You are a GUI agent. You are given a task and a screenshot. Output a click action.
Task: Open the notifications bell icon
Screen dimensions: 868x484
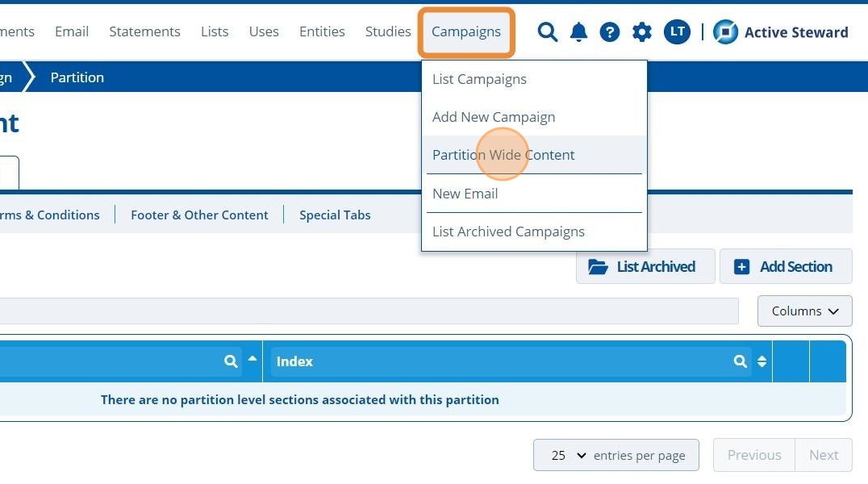pyautogui.click(x=578, y=32)
